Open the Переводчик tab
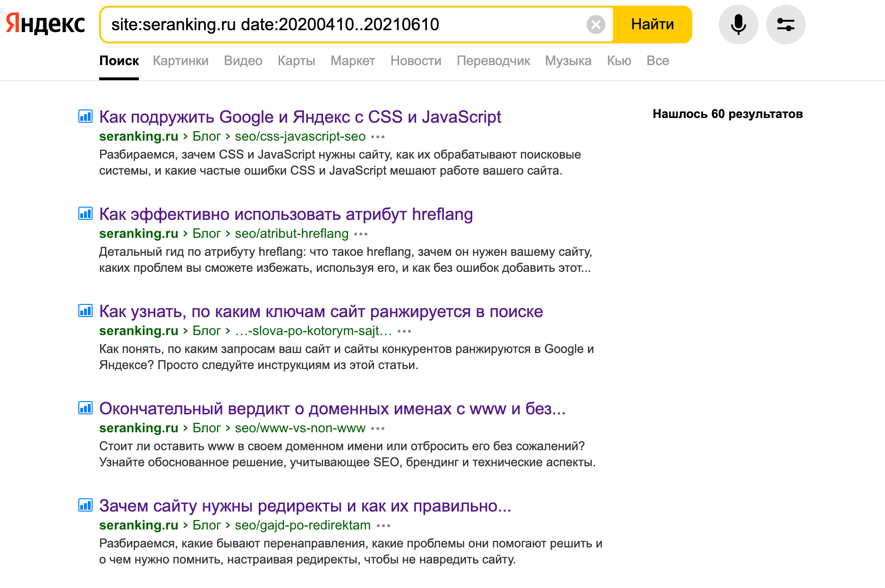 coord(494,61)
